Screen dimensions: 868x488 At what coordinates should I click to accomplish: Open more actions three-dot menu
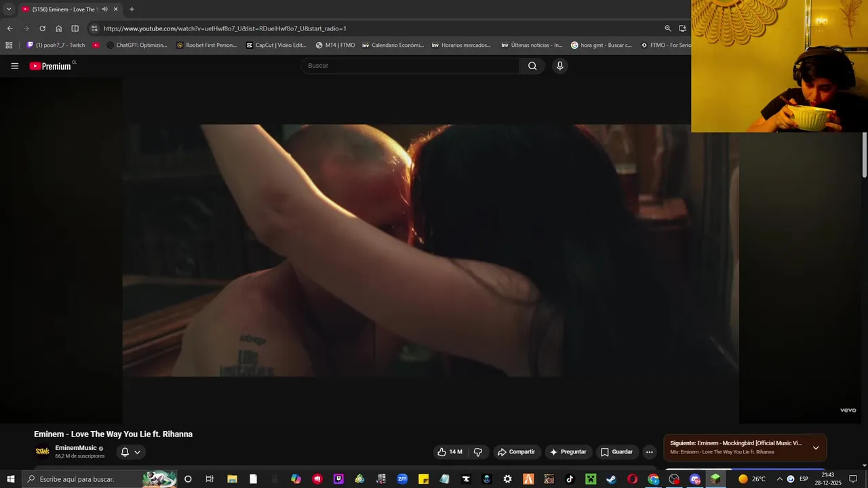click(x=649, y=452)
